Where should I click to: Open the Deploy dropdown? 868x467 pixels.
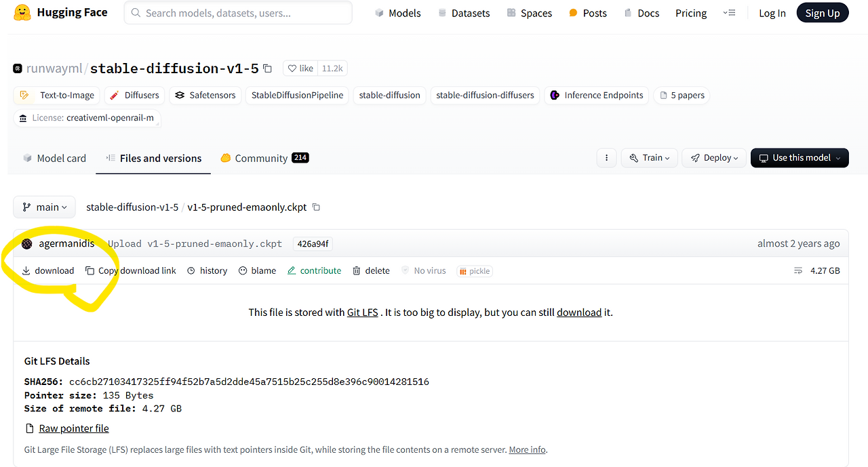click(x=714, y=157)
